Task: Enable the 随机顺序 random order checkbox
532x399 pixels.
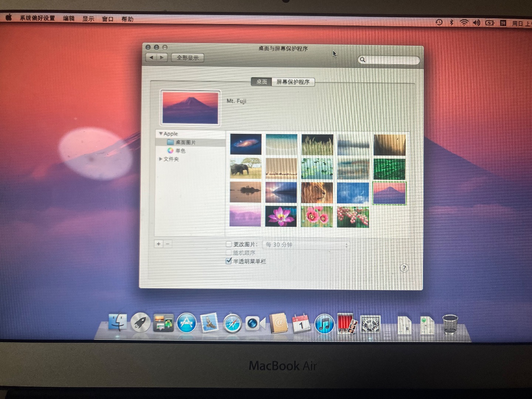Action: coord(228,252)
